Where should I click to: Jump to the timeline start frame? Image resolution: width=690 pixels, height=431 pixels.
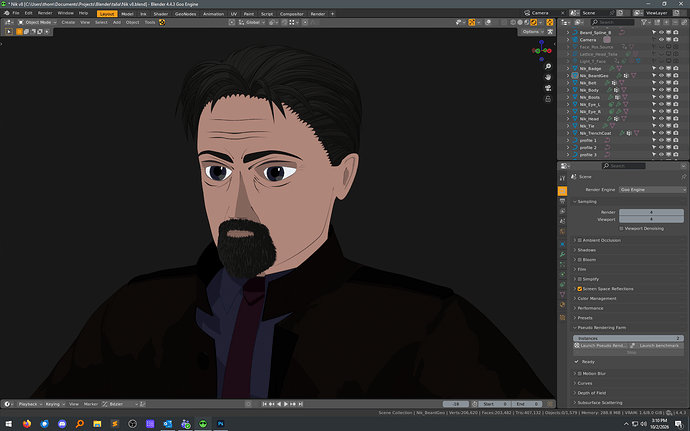click(x=264, y=404)
